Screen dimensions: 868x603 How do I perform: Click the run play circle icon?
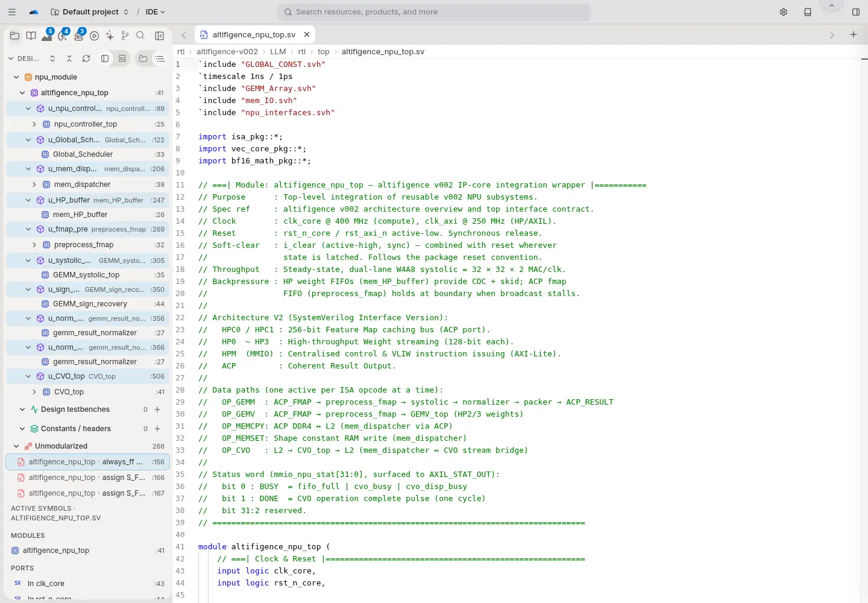click(94, 36)
